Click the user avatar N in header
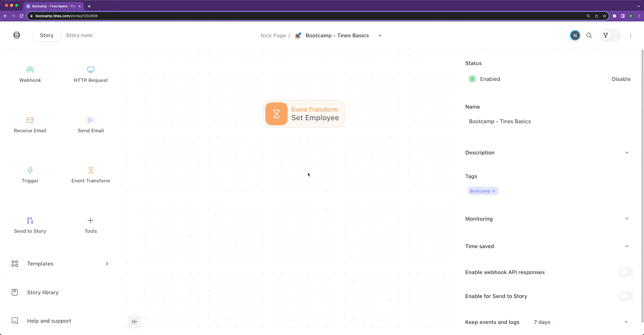This screenshot has height=335, width=644. (575, 35)
